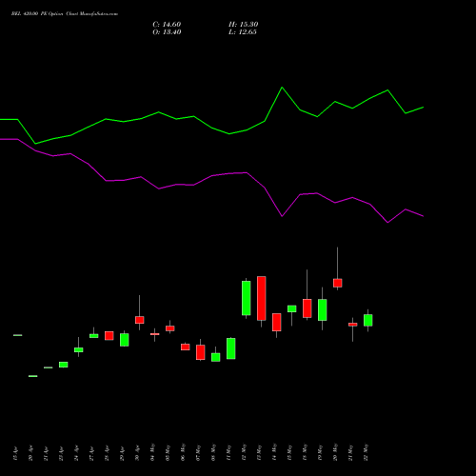Image resolution: width=476 pixels, height=476 pixels.
Task: Click the red candle on 30 Apr
Action: (x=140, y=320)
